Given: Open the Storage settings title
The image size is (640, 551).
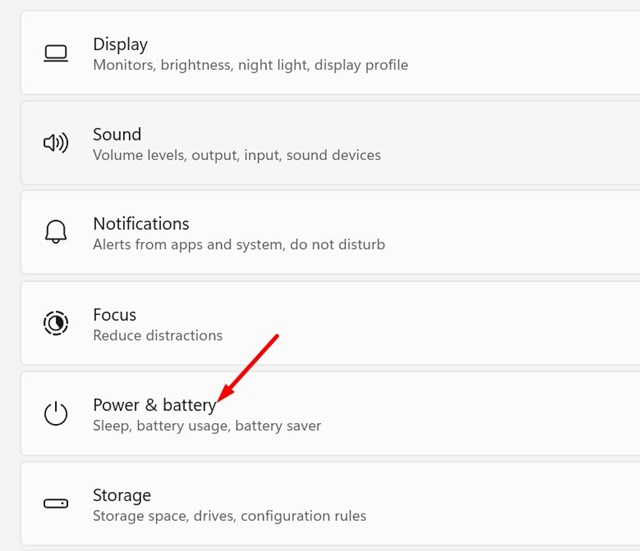Looking at the screenshot, I should pyautogui.click(x=122, y=495).
